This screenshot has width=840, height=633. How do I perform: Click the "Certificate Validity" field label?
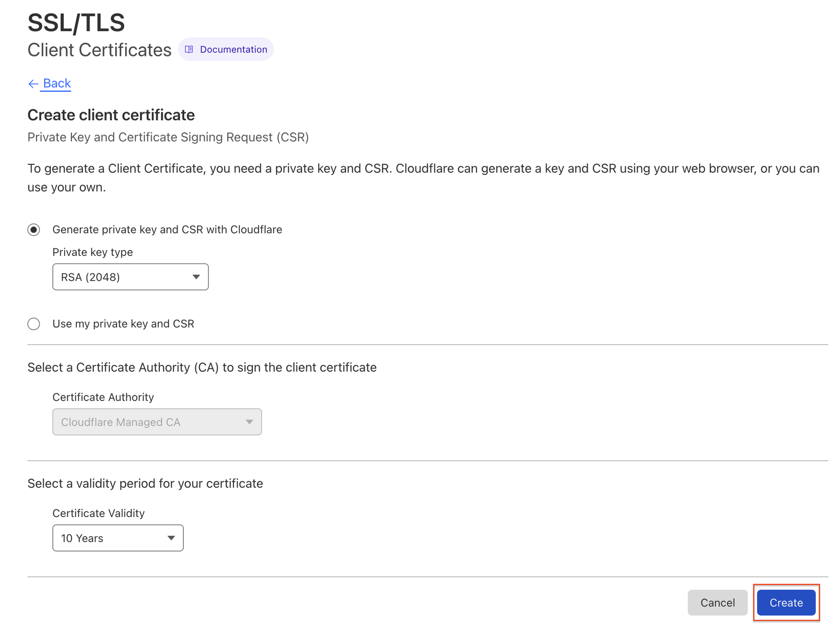pyautogui.click(x=98, y=513)
